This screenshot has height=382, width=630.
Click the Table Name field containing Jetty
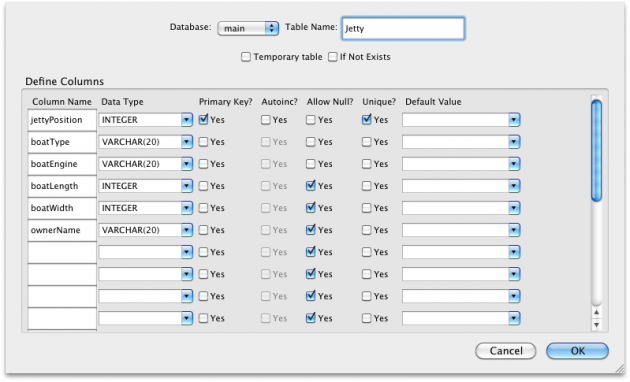(403, 28)
